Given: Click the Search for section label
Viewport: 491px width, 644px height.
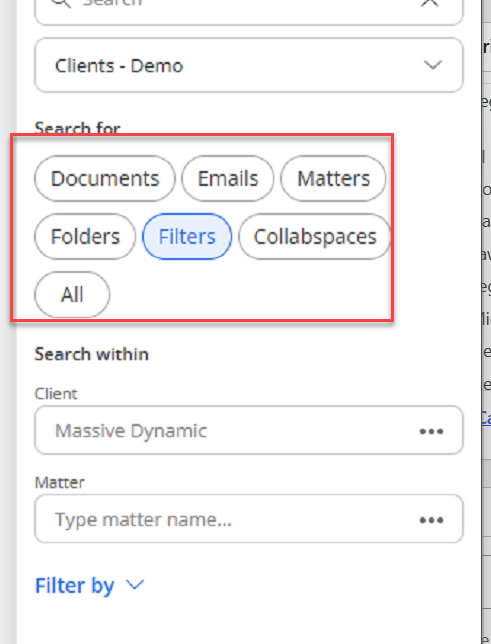Looking at the screenshot, I should click(x=78, y=128).
